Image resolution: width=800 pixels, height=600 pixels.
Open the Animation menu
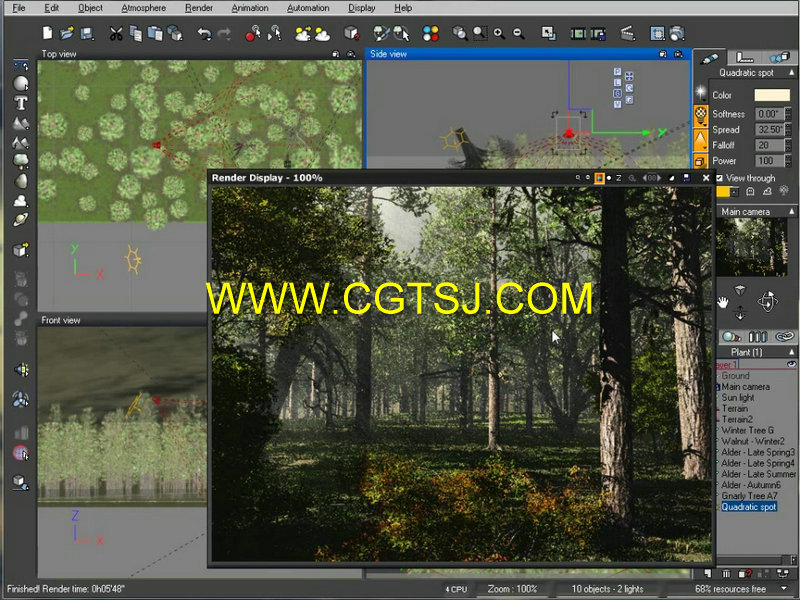250,8
